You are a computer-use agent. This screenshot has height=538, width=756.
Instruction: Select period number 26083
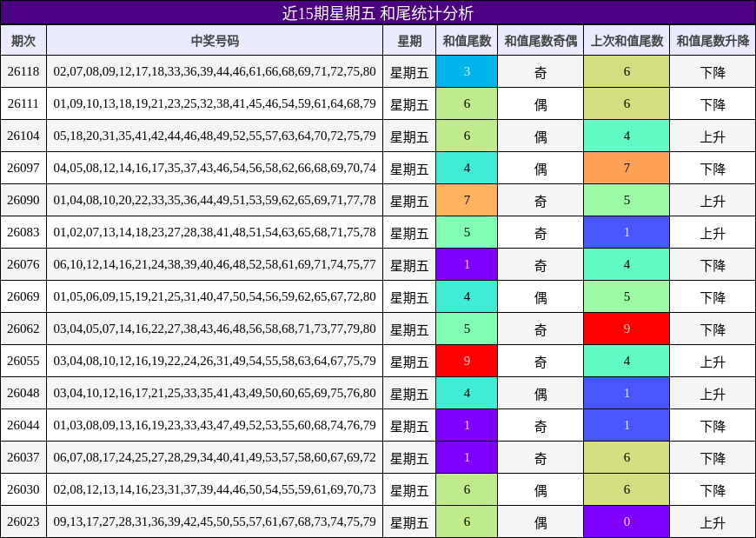pos(23,232)
